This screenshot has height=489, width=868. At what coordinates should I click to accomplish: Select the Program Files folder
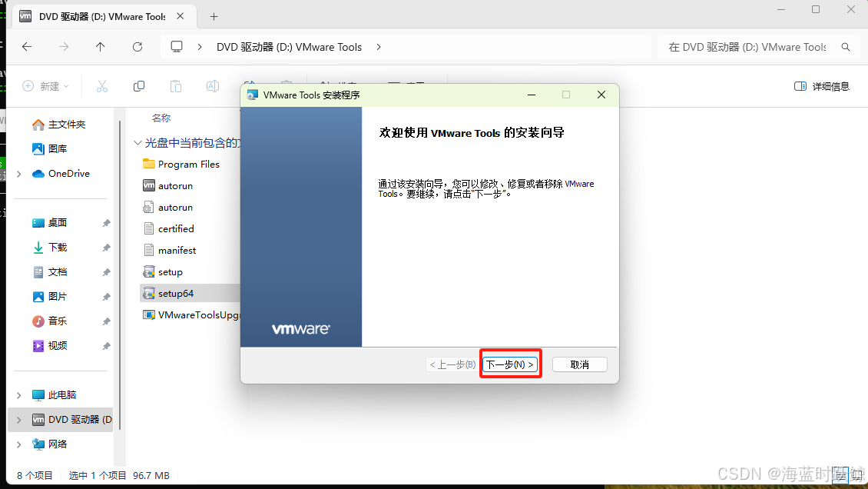point(181,164)
